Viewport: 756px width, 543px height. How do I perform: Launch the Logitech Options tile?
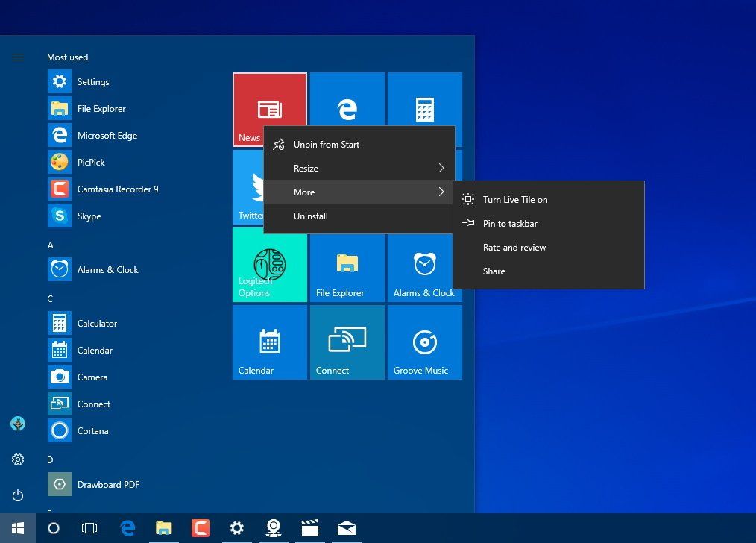pyautogui.click(x=269, y=265)
